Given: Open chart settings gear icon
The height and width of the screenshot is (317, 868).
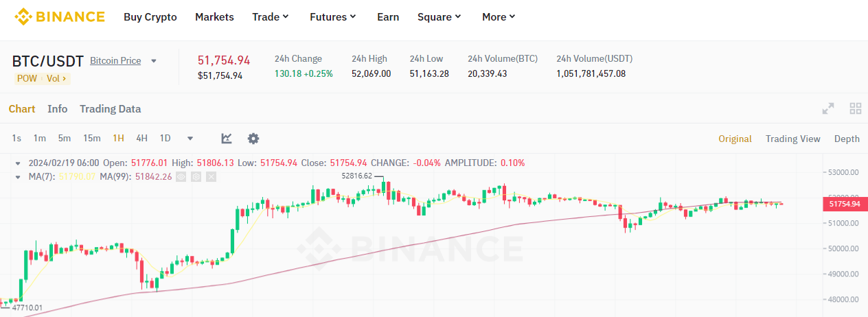Looking at the screenshot, I should point(253,139).
